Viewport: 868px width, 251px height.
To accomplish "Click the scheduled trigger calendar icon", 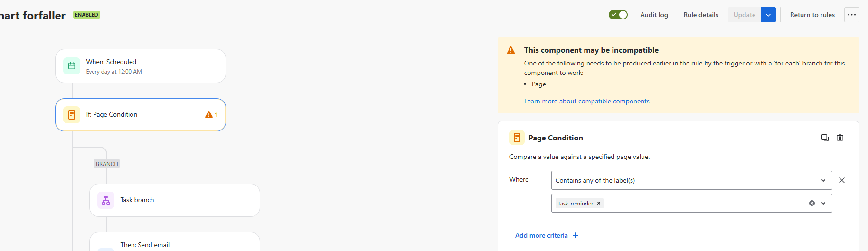I will (x=72, y=66).
